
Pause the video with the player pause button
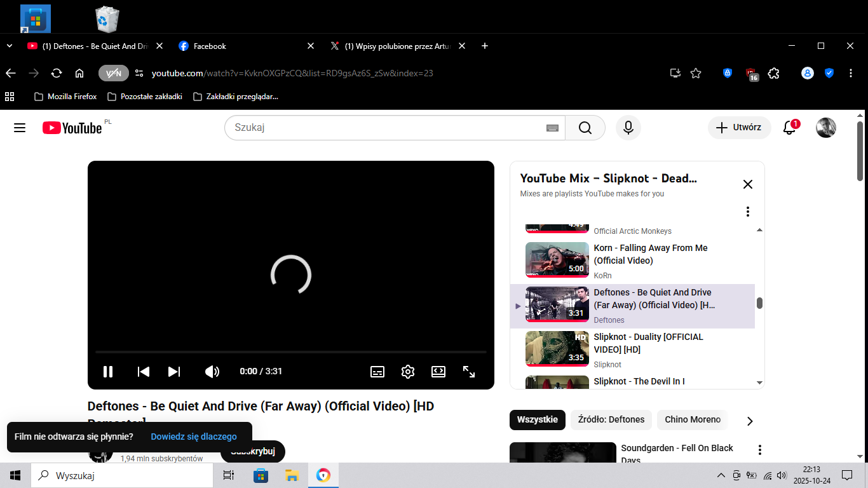[108, 372]
